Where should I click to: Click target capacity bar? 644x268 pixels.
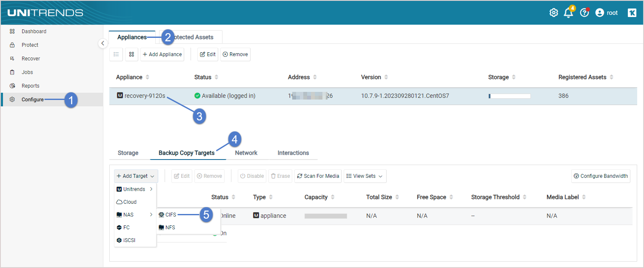point(326,216)
